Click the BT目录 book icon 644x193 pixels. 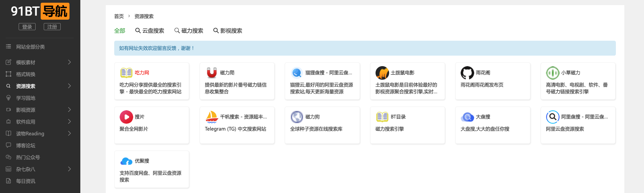click(x=382, y=117)
